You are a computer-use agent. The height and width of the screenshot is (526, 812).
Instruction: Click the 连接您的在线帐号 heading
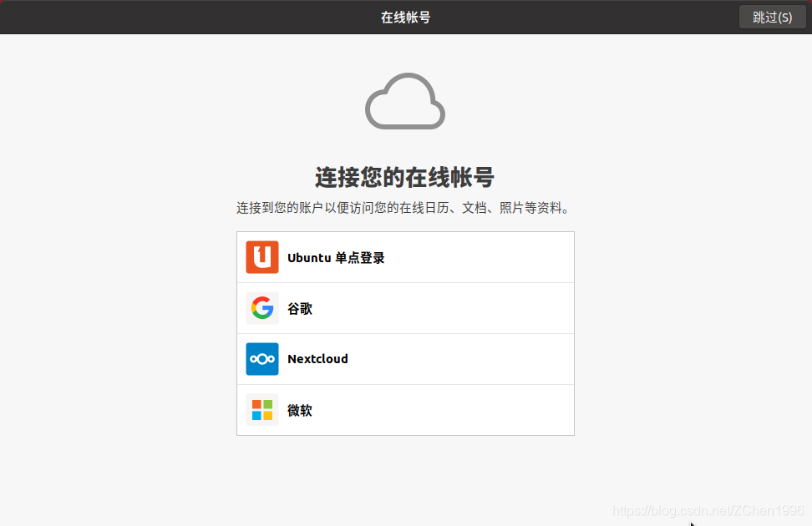[x=405, y=177]
